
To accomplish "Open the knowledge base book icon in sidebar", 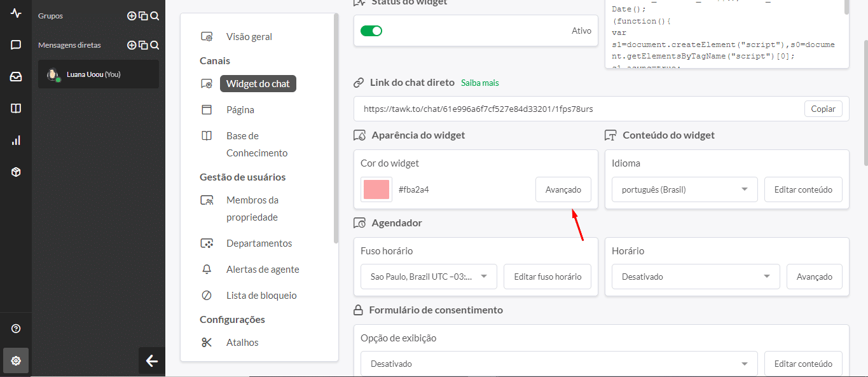I will [16, 109].
